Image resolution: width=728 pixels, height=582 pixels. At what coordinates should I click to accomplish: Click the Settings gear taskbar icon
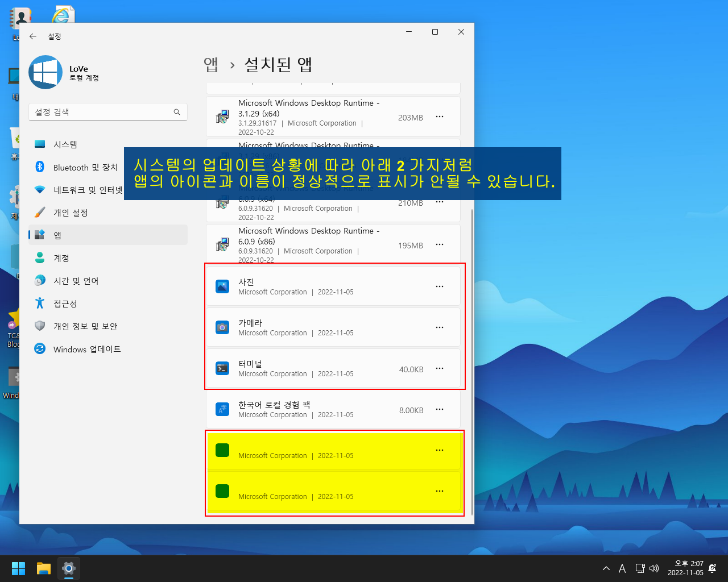pyautogui.click(x=69, y=568)
